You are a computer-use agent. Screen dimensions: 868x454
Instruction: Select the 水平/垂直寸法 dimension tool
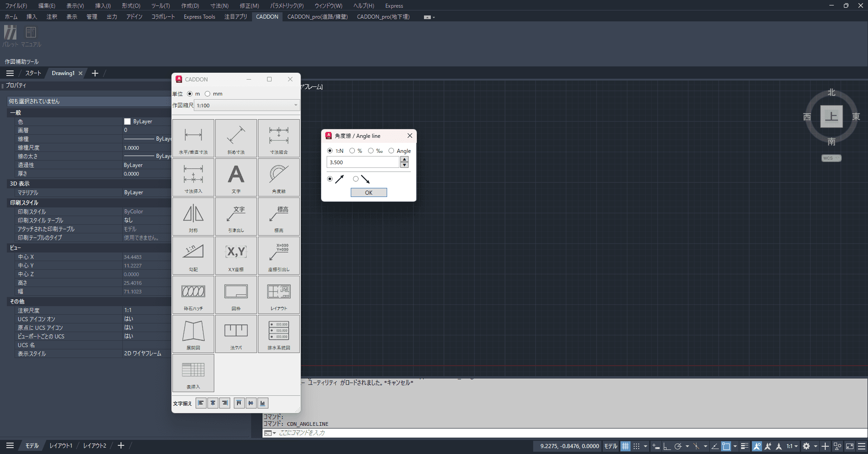click(x=193, y=138)
